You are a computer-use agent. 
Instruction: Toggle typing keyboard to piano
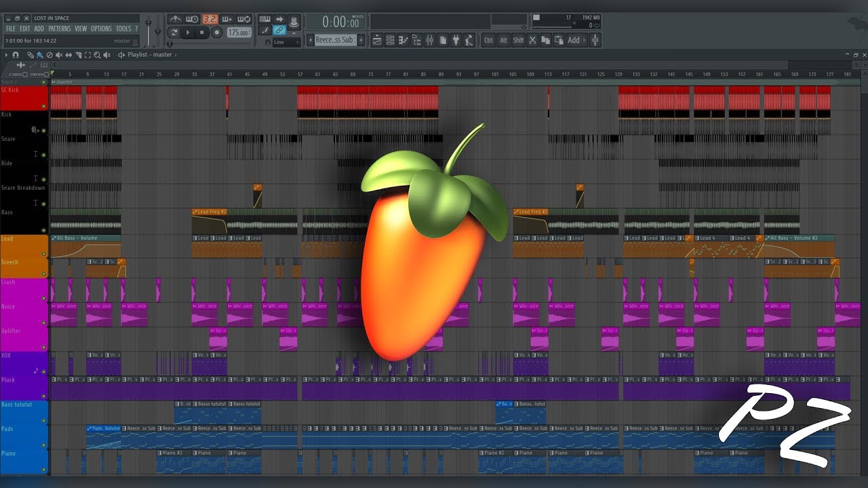265,19
